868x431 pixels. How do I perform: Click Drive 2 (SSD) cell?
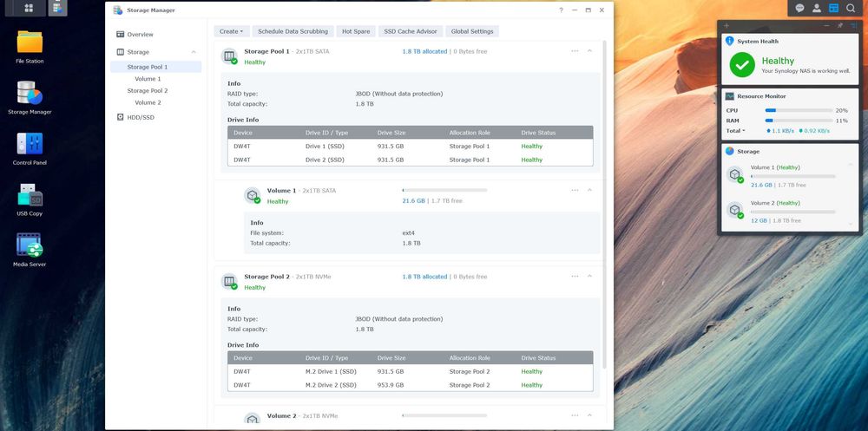point(325,160)
